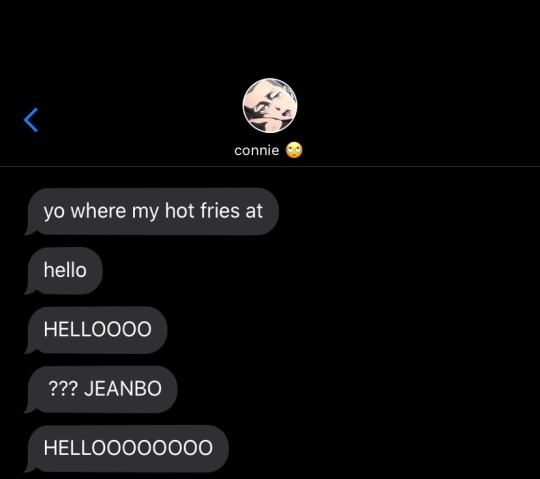The image size is (540, 479).
Task: Click the bubble tail of "hello" message
Action: coord(29,291)
